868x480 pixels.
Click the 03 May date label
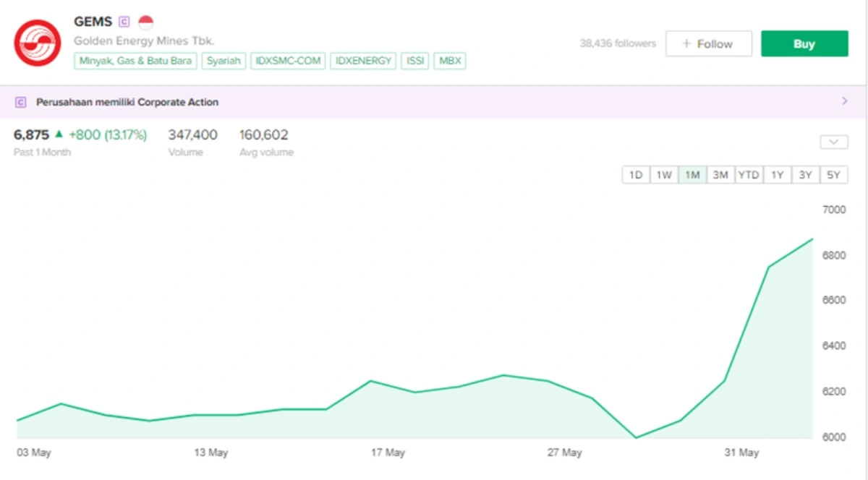click(34, 453)
